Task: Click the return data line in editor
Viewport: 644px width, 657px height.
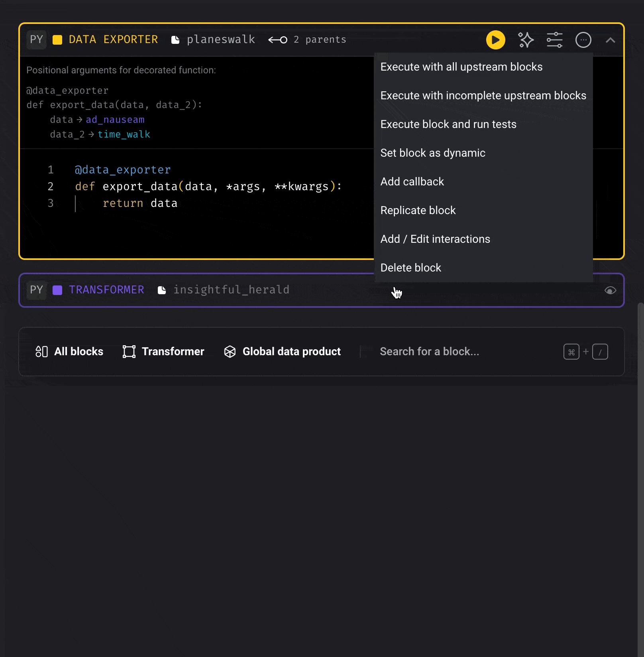Action: [x=140, y=203]
